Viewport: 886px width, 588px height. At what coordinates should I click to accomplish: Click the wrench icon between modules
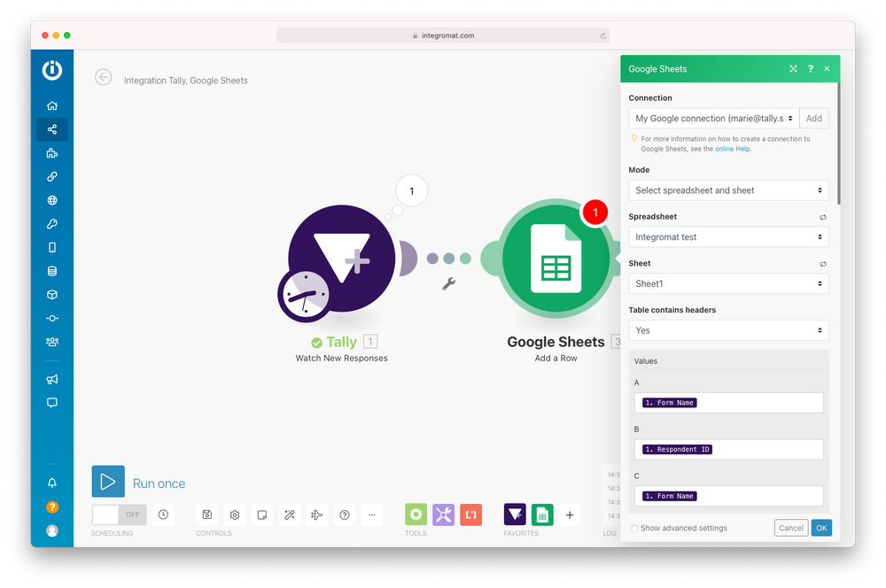click(448, 283)
